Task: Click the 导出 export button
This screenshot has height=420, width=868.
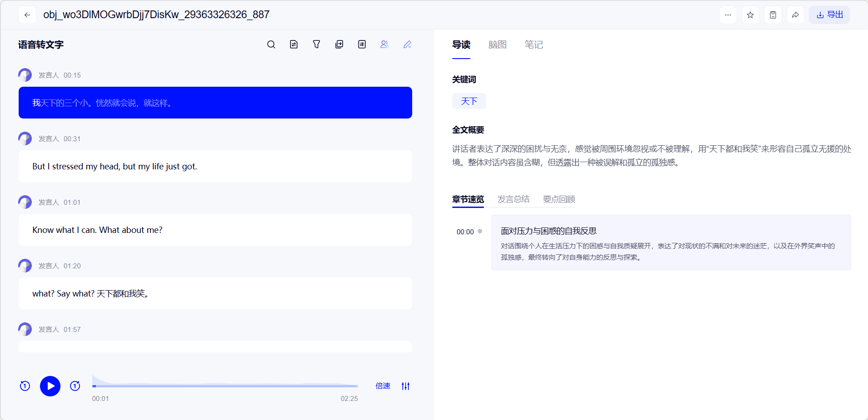Action: pyautogui.click(x=829, y=15)
